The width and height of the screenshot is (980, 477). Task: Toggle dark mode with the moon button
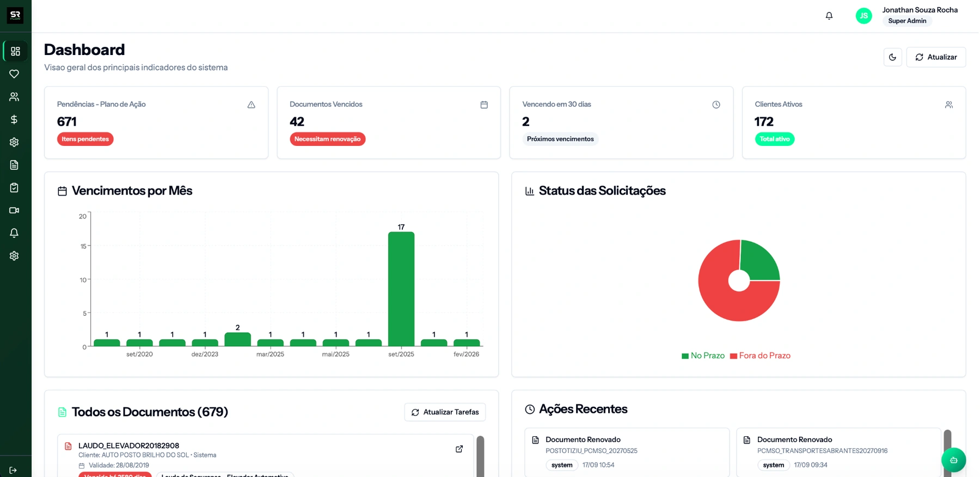893,57
